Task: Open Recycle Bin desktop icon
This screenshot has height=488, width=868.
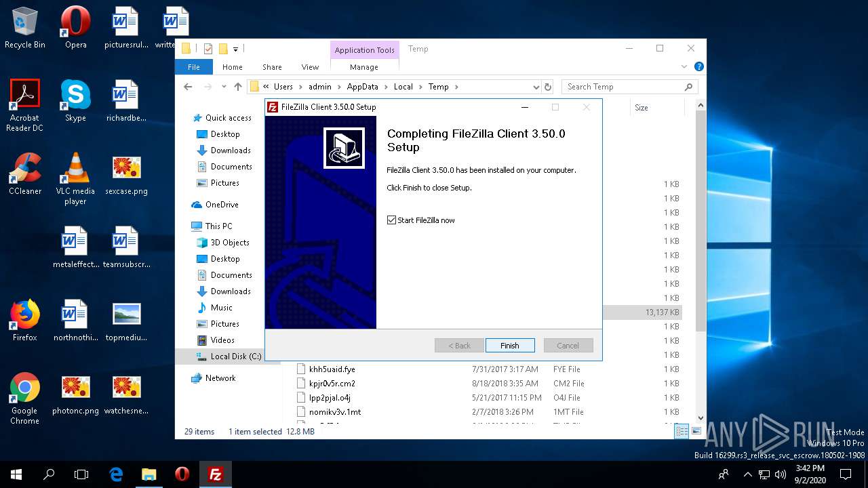Action: pos(25,28)
